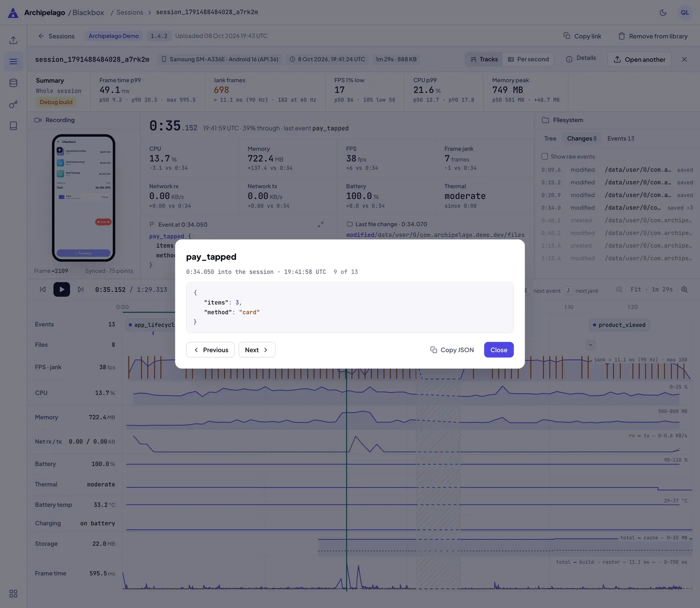Click the product_viewed event marker
The width and height of the screenshot is (700, 608).
coord(619,325)
